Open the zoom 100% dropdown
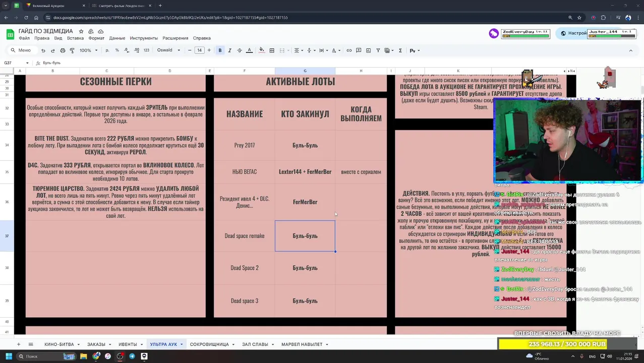This screenshot has width=644, height=363. (x=88, y=50)
